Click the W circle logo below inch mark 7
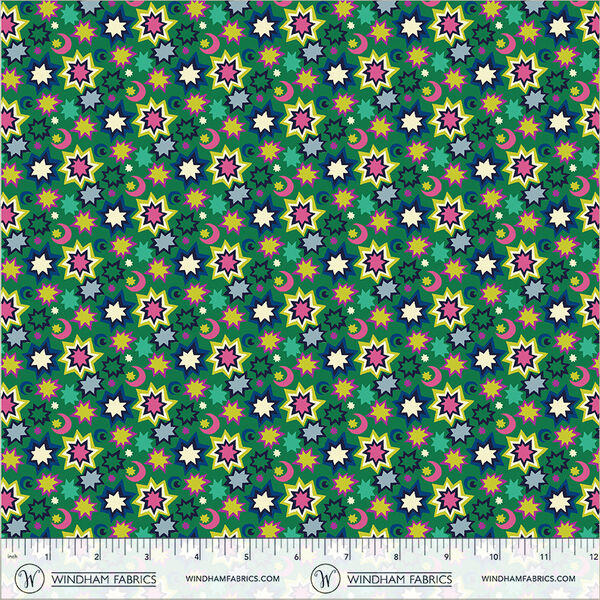 click(323, 578)
